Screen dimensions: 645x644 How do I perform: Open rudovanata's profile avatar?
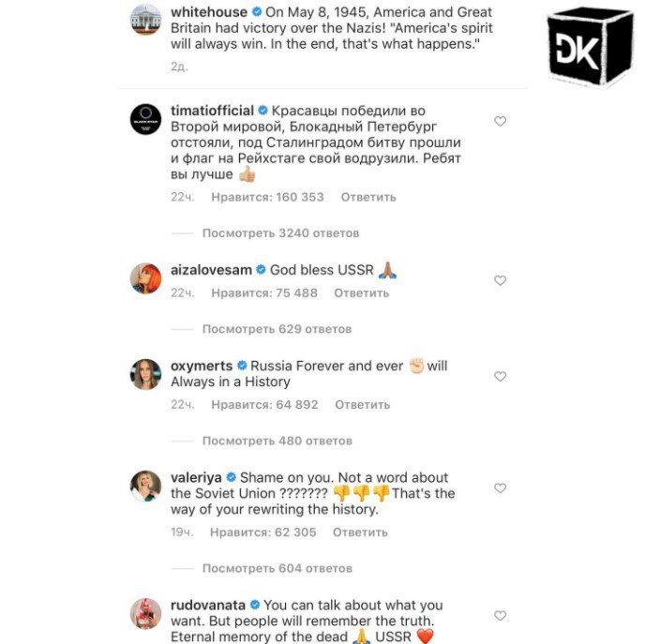coord(145,614)
